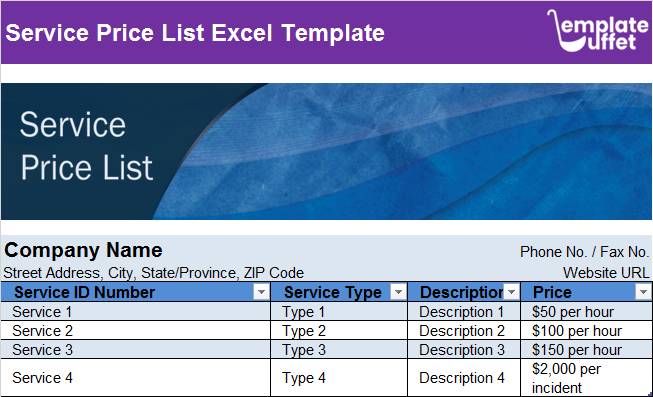Expand the Description column filter arrow
Image resolution: width=653 pixels, height=397 pixels.
(x=511, y=292)
